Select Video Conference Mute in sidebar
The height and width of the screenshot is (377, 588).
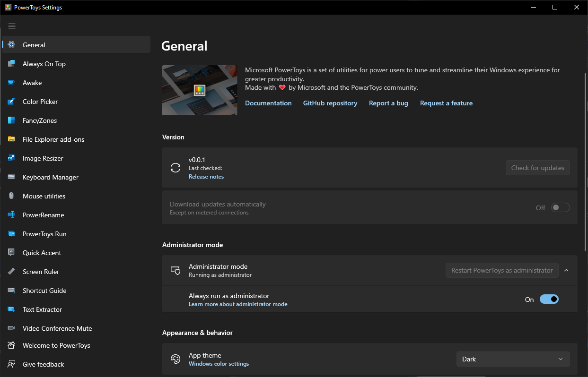(x=76, y=328)
